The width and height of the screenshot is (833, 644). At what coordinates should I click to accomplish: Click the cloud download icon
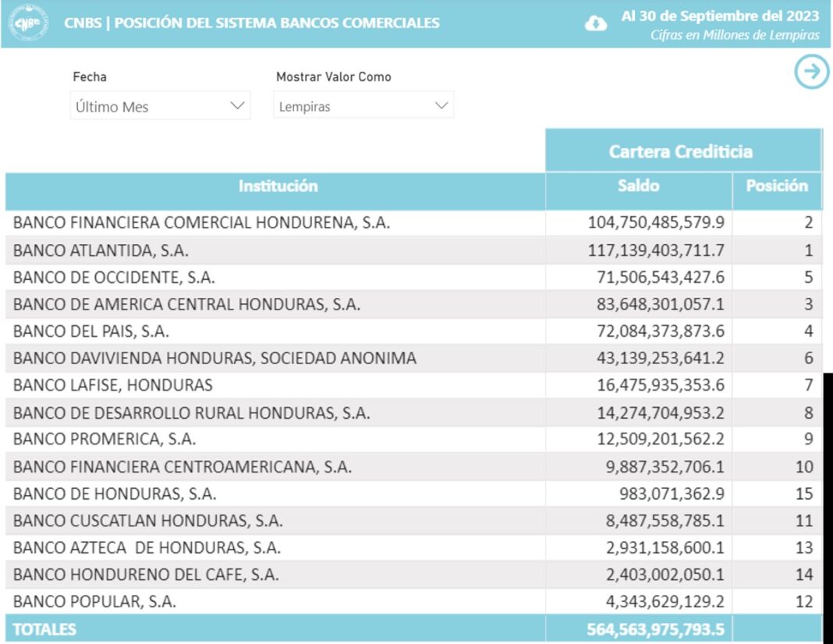click(596, 23)
